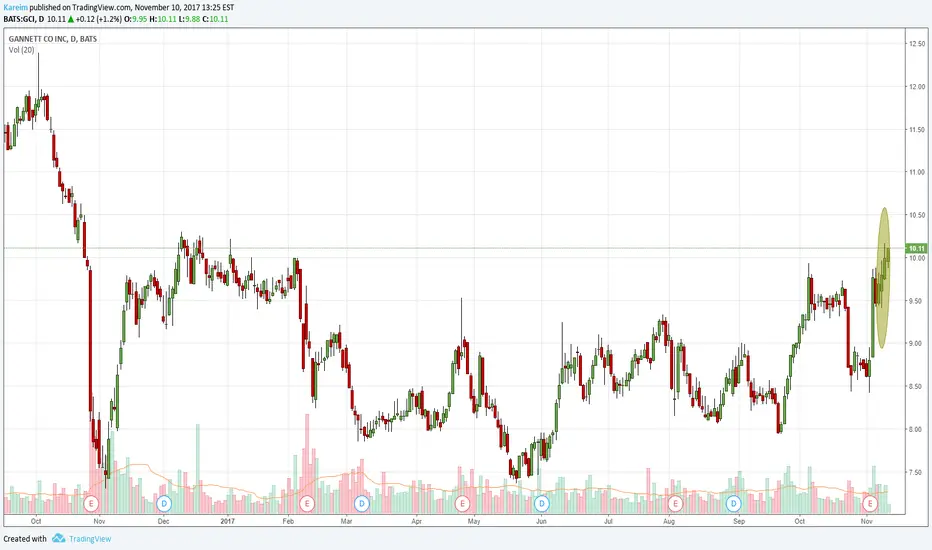Image resolution: width=932 pixels, height=550 pixels.
Task: Click the 7.50 price axis label
Action: (917, 472)
